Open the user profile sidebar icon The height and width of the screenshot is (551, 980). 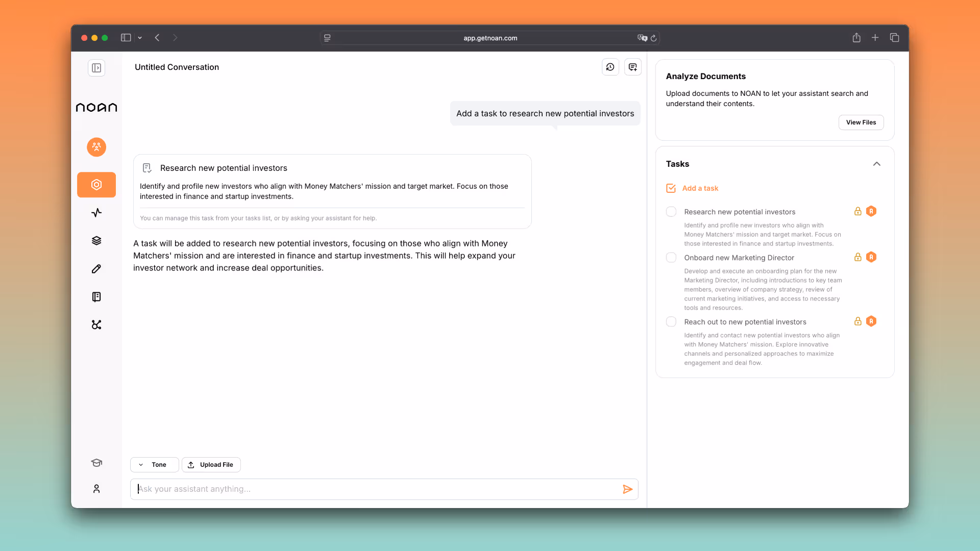pos(96,489)
